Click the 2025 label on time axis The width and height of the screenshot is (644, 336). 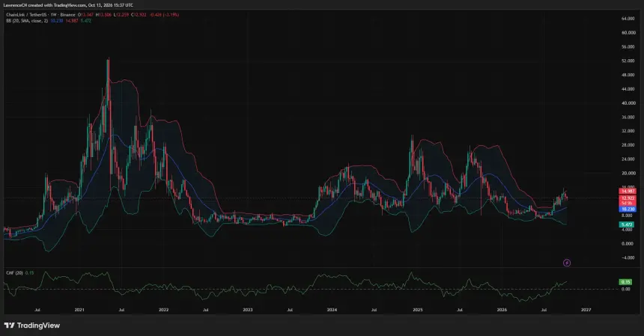coord(418,310)
